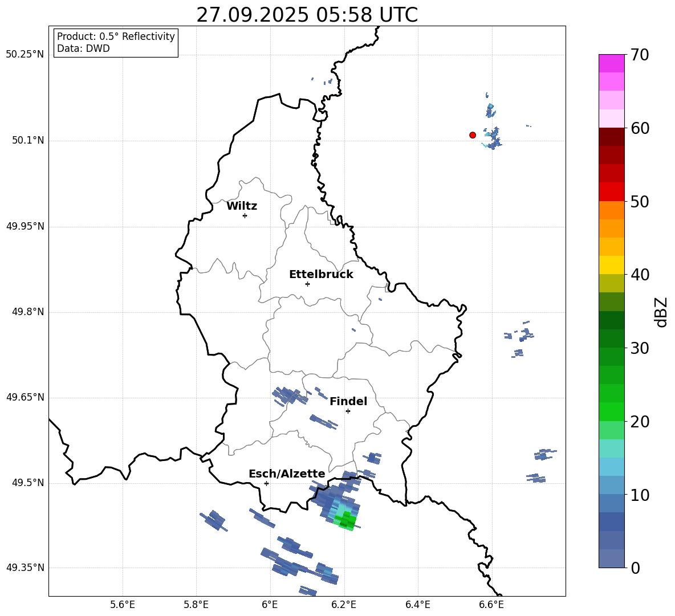Pick the magenta swatch atop colorbar
675x616 pixels.
pyautogui.click(x=612, y=63)
